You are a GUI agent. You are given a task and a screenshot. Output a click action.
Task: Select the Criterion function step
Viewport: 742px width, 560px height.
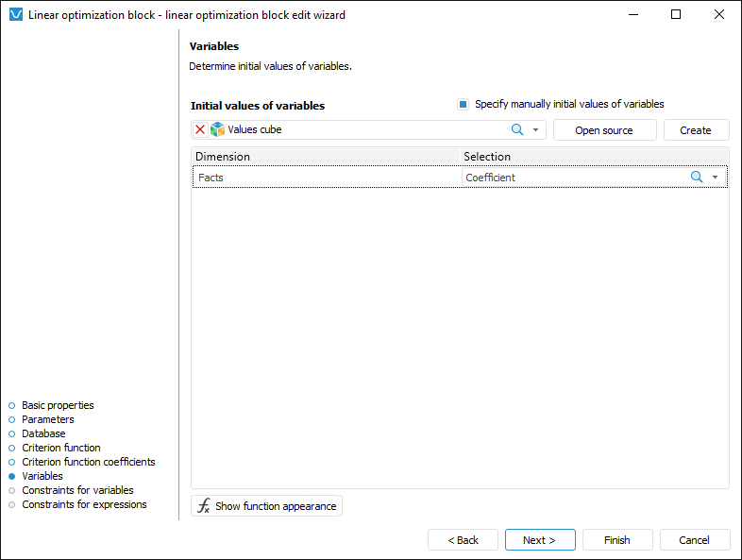pos(60,448)
